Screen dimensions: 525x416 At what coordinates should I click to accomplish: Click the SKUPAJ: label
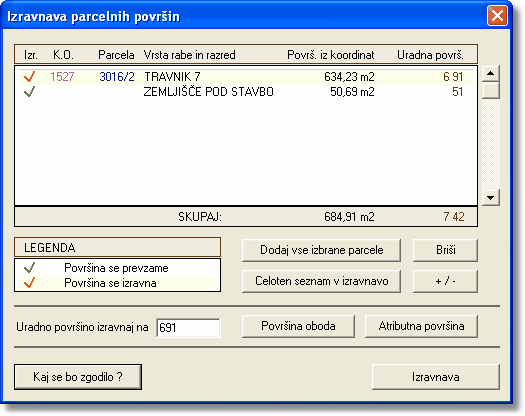[200, 217]
